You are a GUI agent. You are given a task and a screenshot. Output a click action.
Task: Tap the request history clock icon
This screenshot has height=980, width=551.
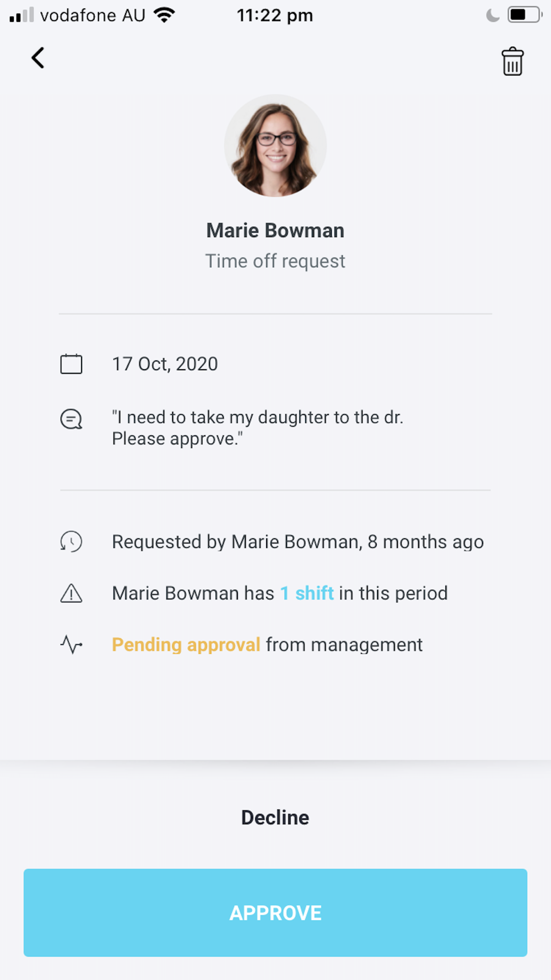[x=71, y=542]
